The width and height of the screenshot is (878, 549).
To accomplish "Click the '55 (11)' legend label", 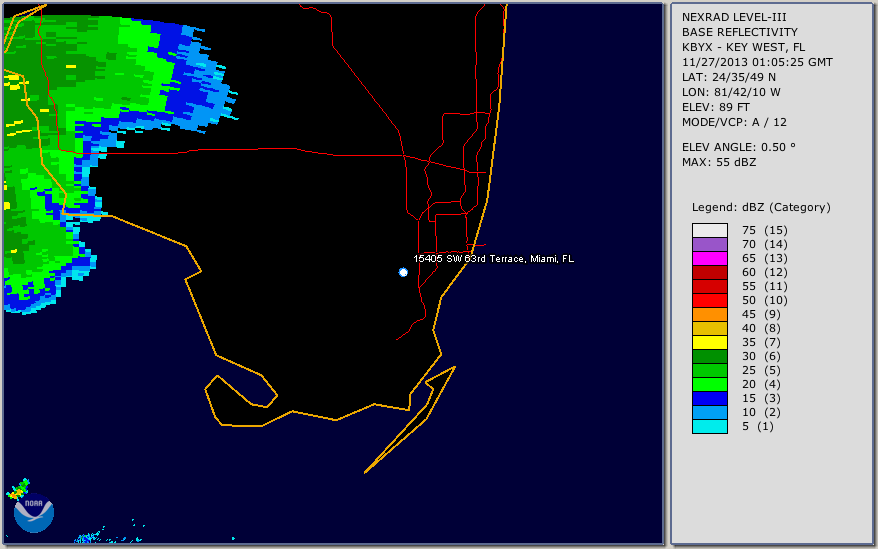I will (x=765, y=286).
